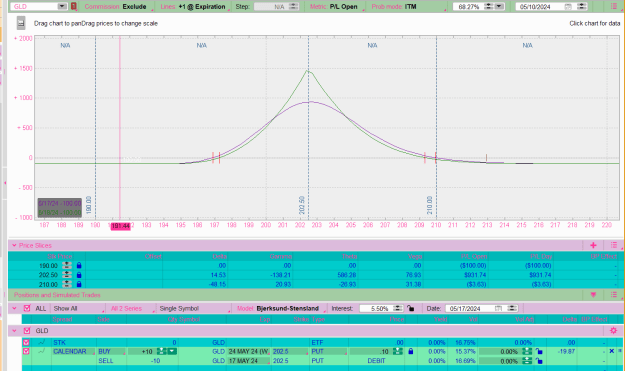Adjust Vol Adj stepper on 17 MAY 24 leg
The width and height of the screenshot is (625, 371).
(x=527, y=361)
